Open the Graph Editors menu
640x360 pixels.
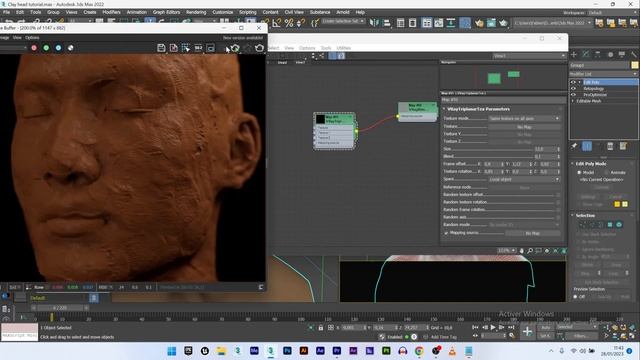coord(166,12)
